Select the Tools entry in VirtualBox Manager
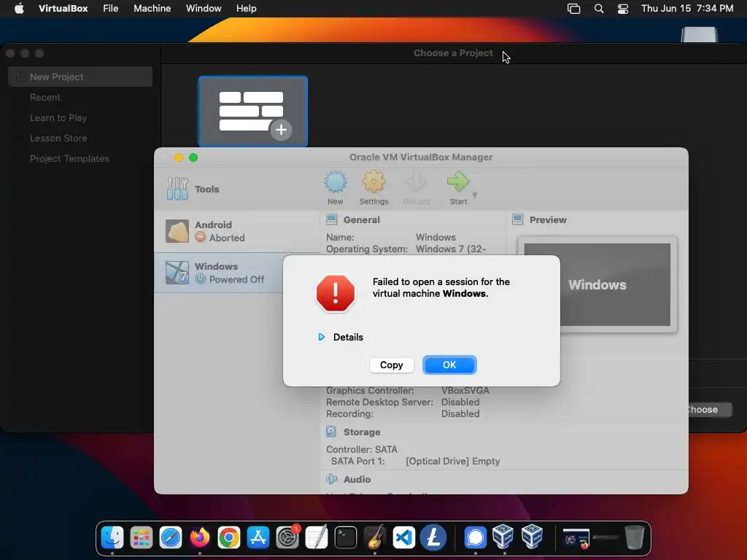Viewport: 747px width, 560px height. (237, 189)
